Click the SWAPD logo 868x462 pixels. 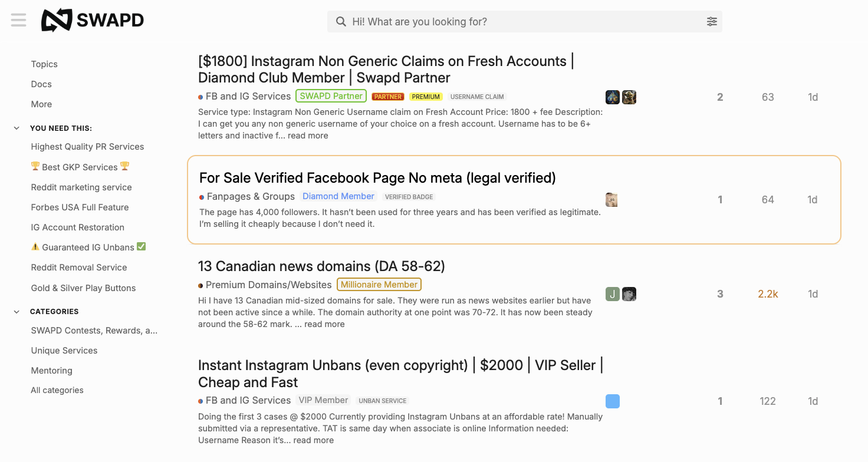click(x=93, y=21)
